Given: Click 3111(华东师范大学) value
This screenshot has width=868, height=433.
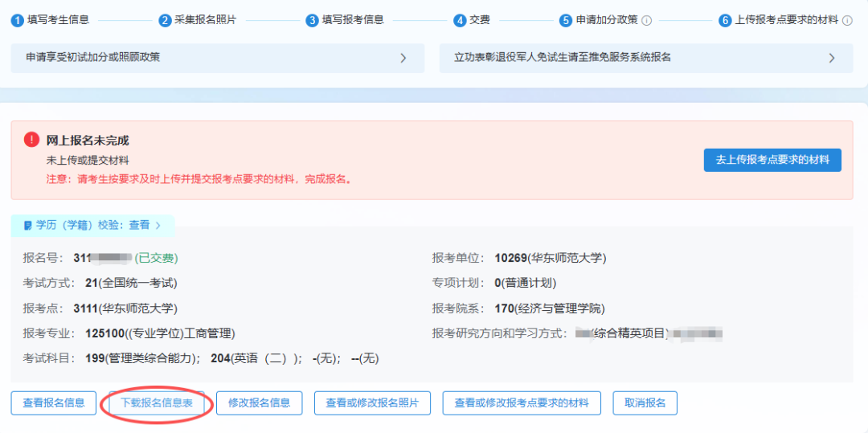Looking at the screenshot, I should click(125, 308).
